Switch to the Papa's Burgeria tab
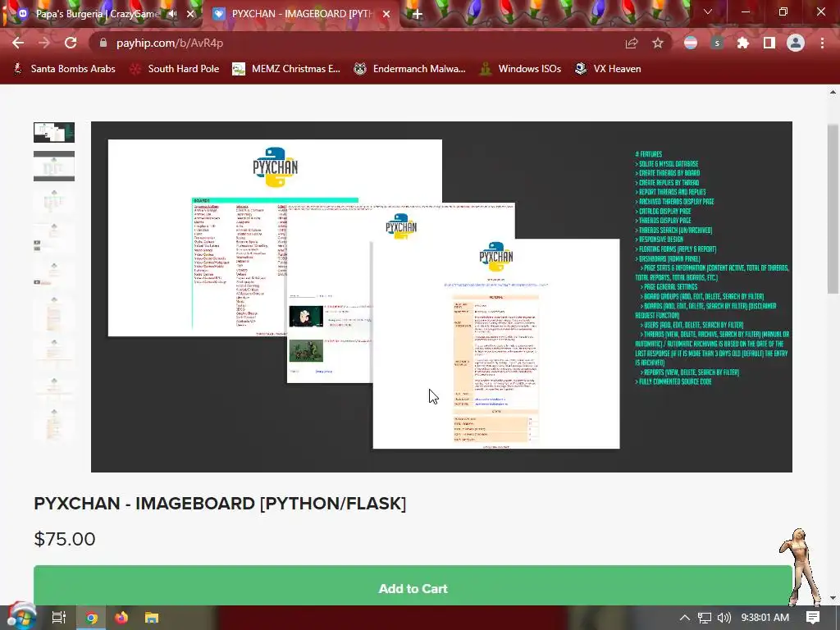 (x=97, y=14)
